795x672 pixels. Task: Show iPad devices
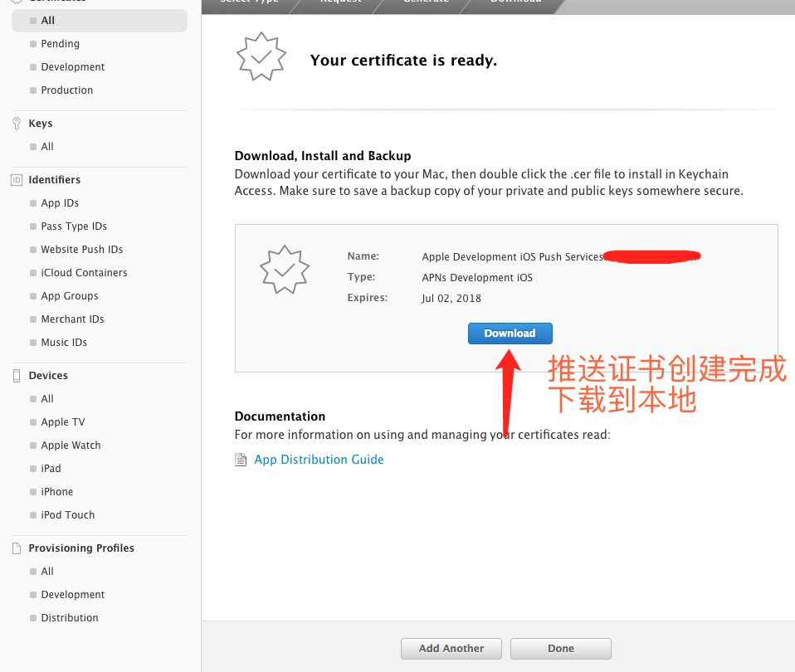[x=51, y=469]
